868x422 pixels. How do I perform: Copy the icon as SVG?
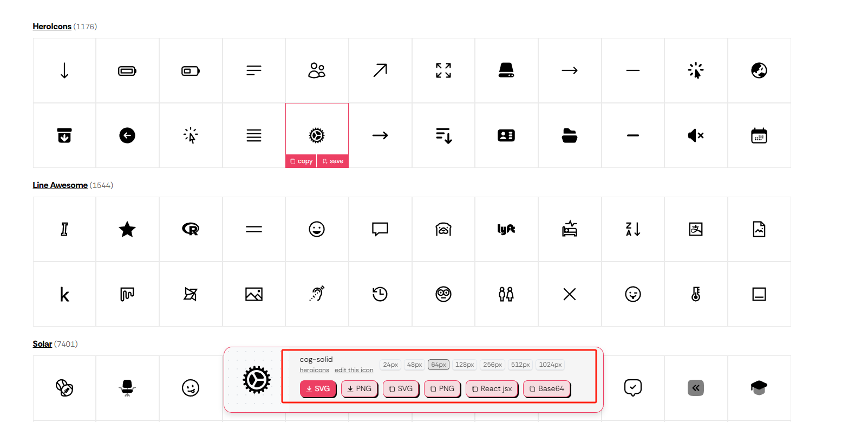click(x=401, y=388)
